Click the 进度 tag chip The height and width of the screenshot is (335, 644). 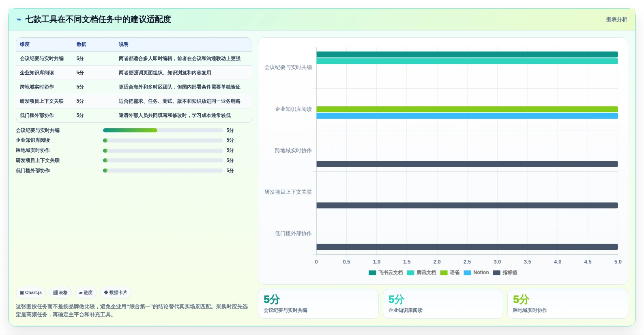(x=86, y=292)
